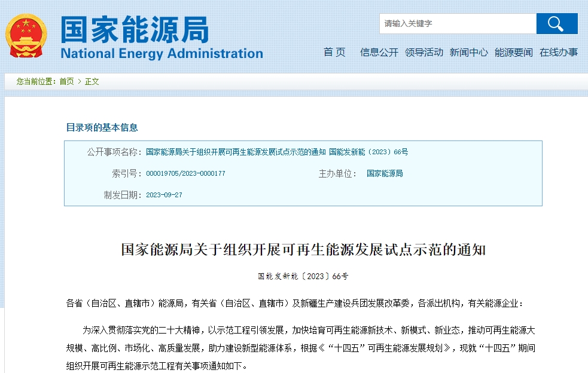588x373 pixels.
Task: Click the 目录项的基本信息 section heading
Action: pos(102,127)
